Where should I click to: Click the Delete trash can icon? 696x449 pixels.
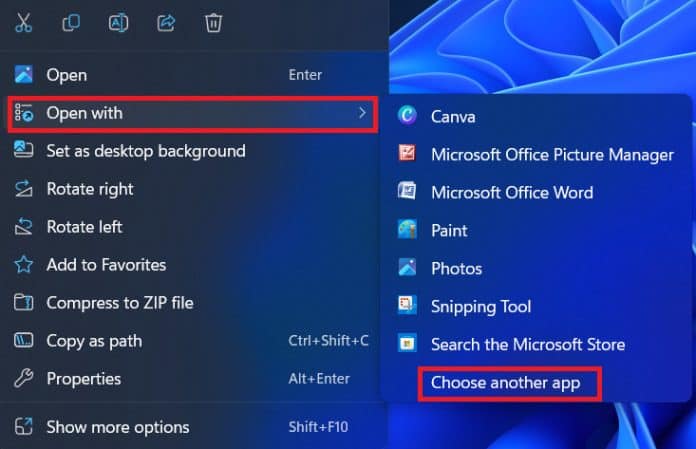point(213,22)
